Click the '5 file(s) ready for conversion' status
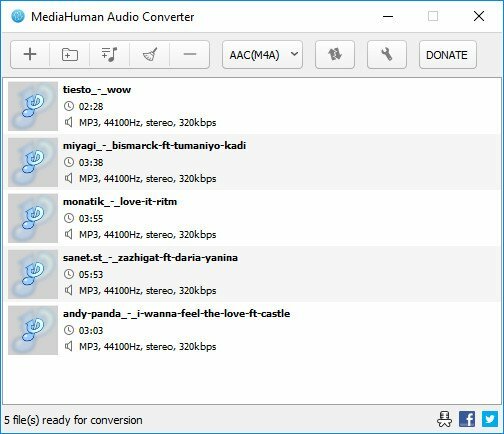 click(x=73, y=420)
